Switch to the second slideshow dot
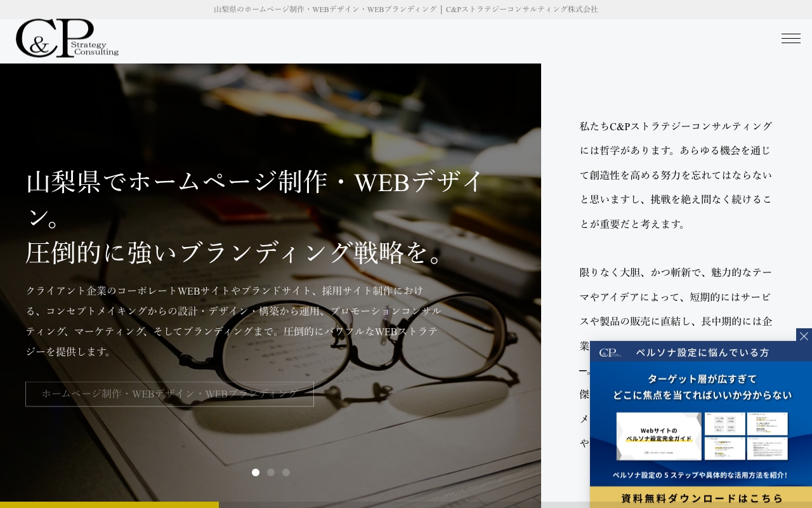Screen dimensions: 812x508 [x=271, y=472]
